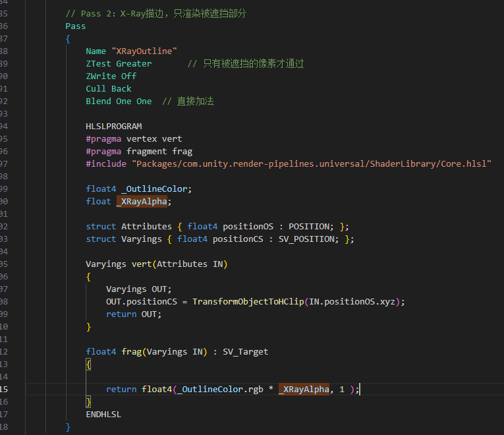This screenshot has width=504, height=435.
Task: Select the Blend One One line
Action: point(119,101)
